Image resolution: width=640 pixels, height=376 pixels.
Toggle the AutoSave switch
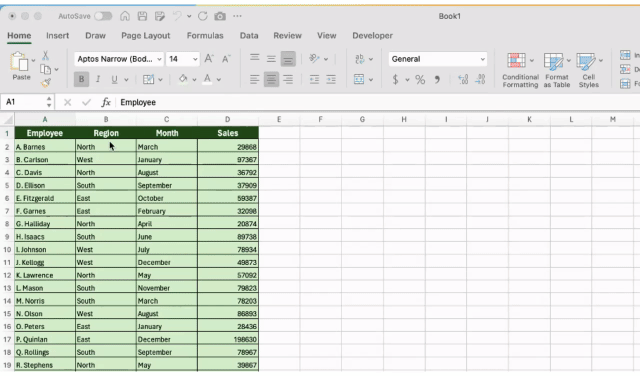pos(103,16)
